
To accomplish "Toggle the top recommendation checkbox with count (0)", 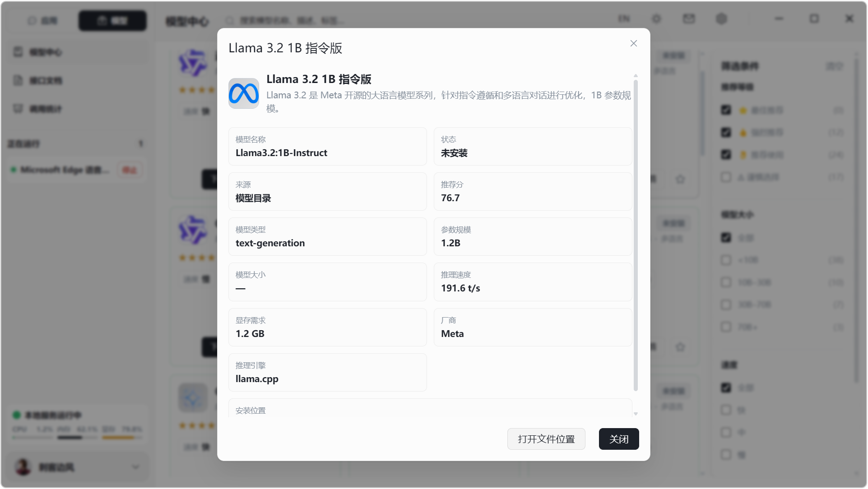I will coord(726,110).
